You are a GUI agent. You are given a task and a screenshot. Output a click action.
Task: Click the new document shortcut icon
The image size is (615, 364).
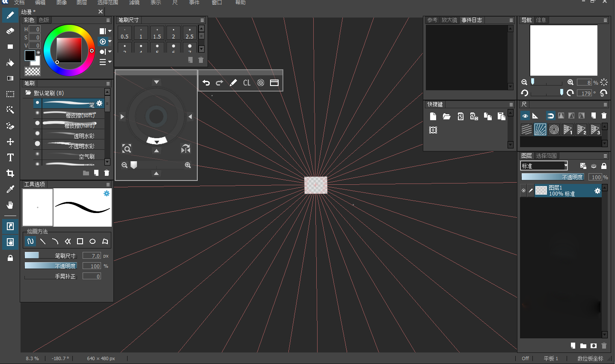click(x=433, y=116)
